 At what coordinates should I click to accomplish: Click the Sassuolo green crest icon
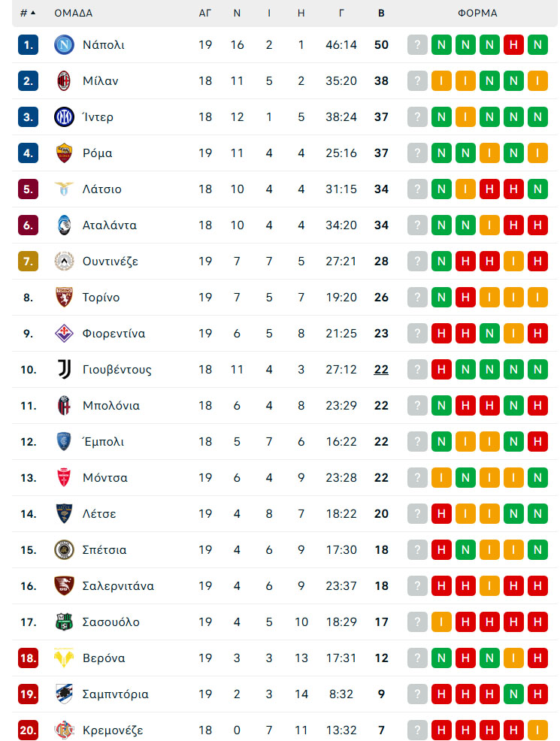64,622
